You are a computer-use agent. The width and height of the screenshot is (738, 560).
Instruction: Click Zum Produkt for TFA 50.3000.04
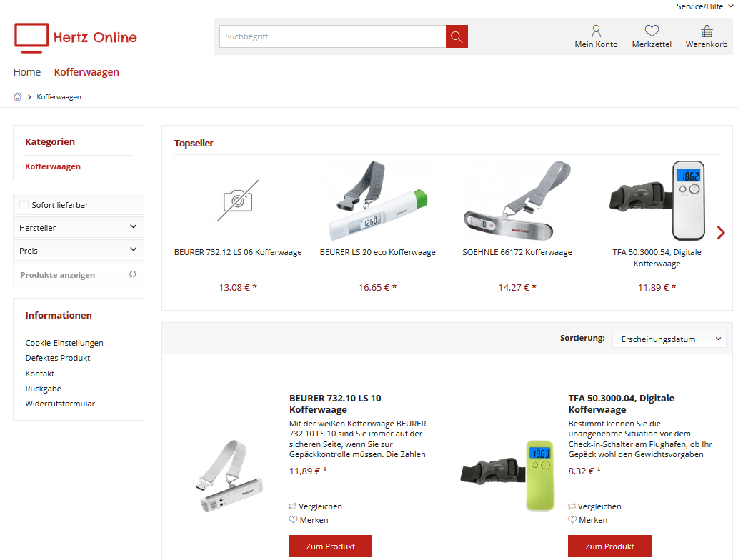coord(609,546)
